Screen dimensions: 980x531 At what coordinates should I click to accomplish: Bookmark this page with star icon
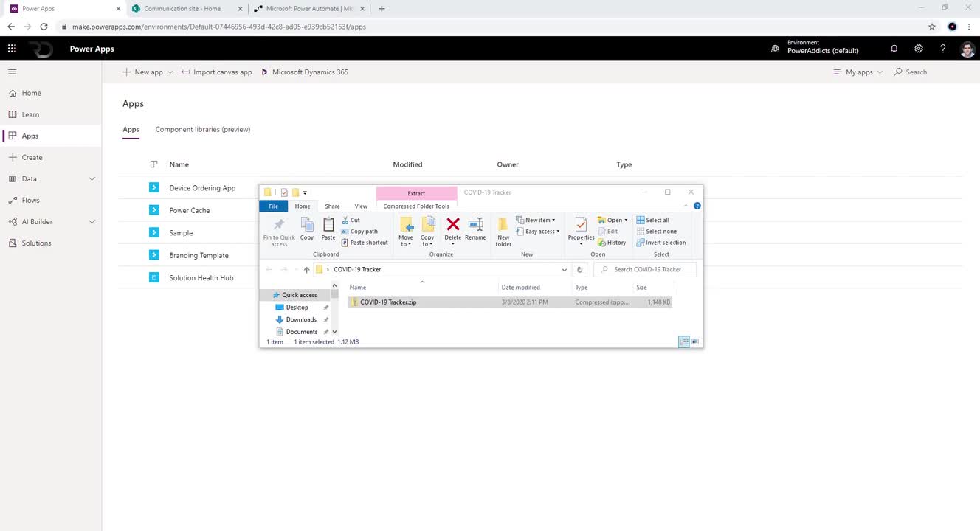[x=932, y=27]
